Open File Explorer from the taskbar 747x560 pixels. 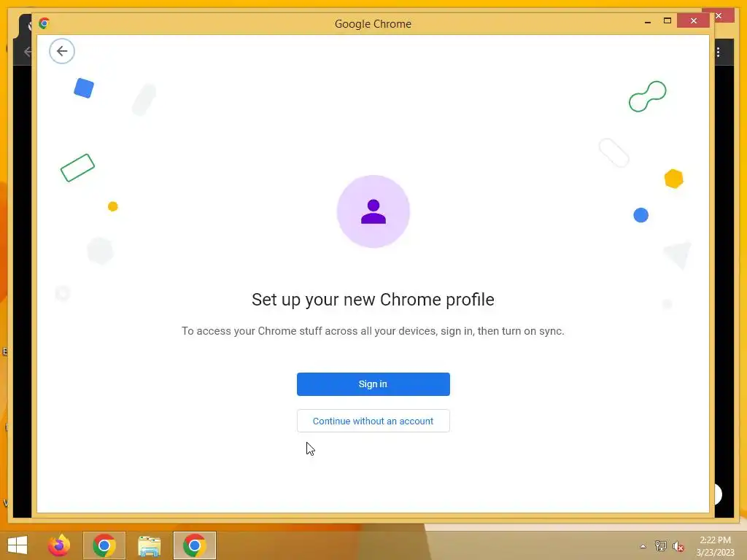(149, 545)
